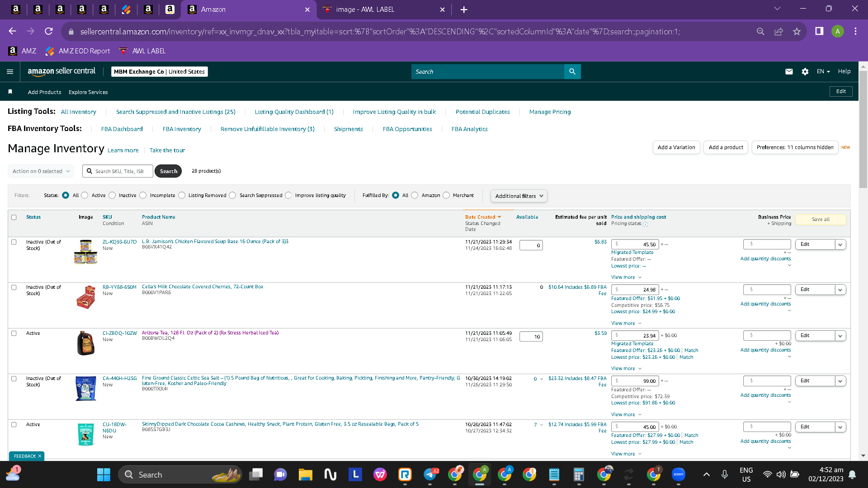Tick the select-all checkbox in table header
This screenshot has height=488, width=868.
tap(14, 217)
